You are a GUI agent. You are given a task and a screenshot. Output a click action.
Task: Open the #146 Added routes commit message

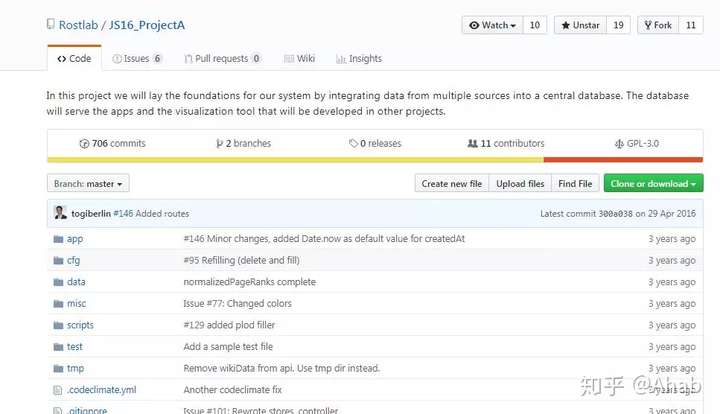[x=151, y=213]
